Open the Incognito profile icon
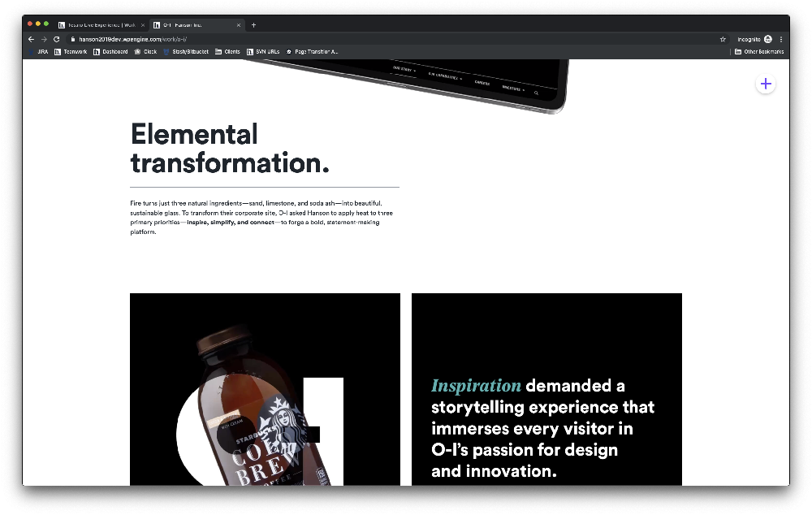 tap(768, 39)
